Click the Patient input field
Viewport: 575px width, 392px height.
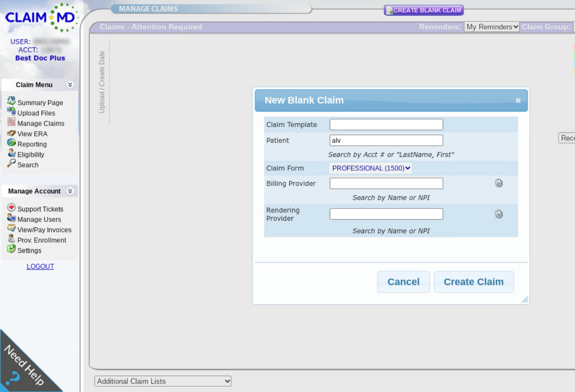tap(386, 140)
